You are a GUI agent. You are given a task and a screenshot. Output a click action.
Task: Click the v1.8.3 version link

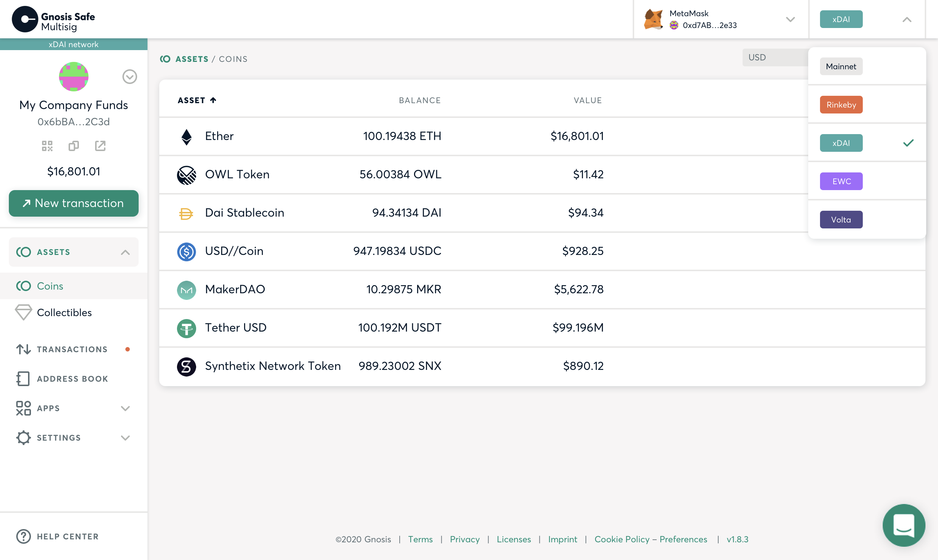(x=737, y=539)
